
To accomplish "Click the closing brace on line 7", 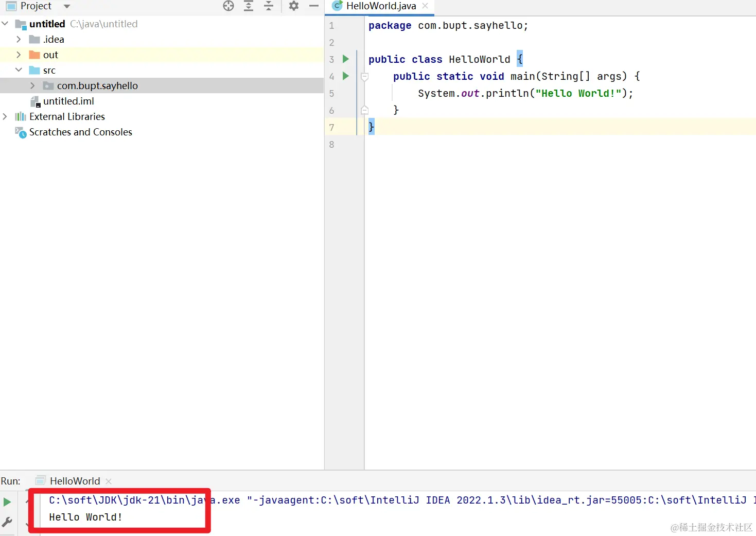I will click(372, 127).
